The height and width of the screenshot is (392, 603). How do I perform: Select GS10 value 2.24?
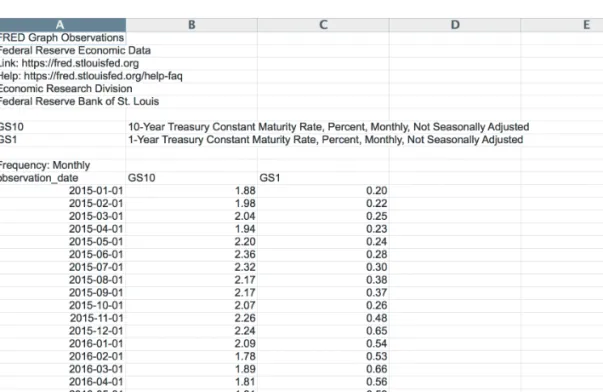tap(192, 330)
